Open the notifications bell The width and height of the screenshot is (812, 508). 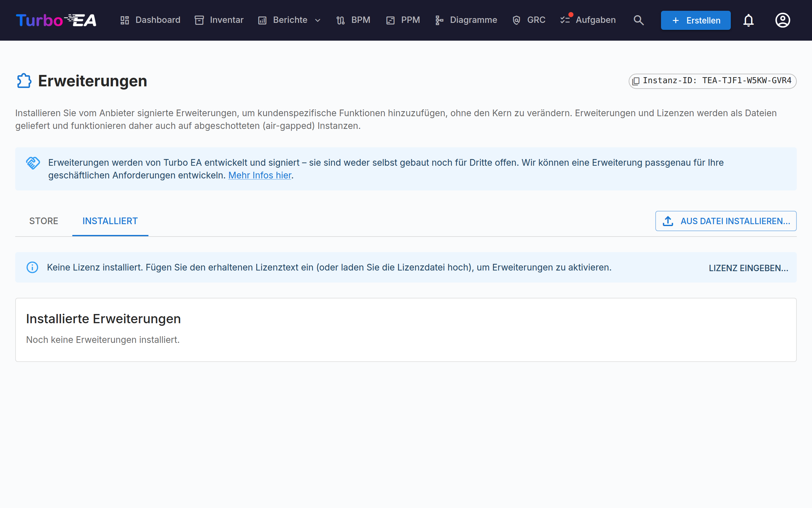[x=748, y=20]
